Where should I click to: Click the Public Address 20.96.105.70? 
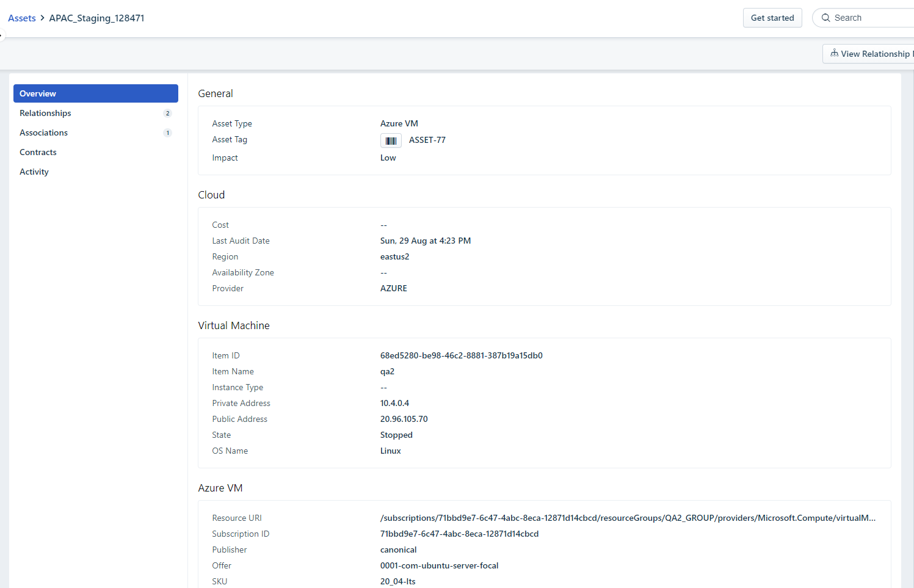[404, 419]
